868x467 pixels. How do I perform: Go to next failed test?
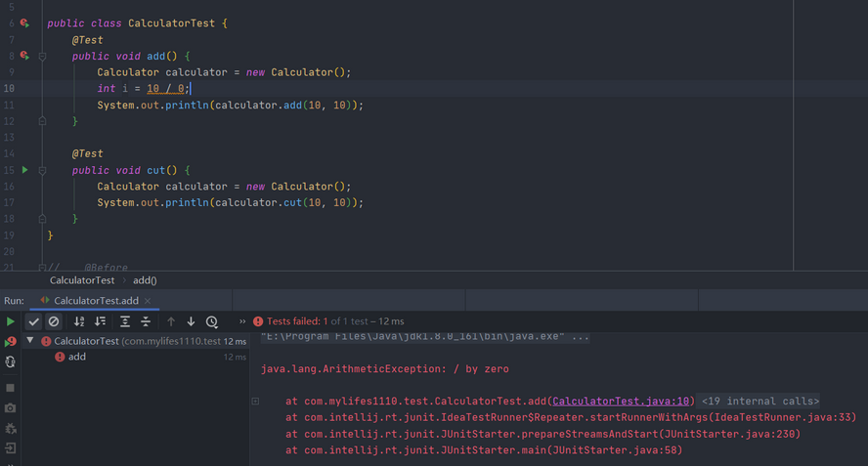[191, 321]
